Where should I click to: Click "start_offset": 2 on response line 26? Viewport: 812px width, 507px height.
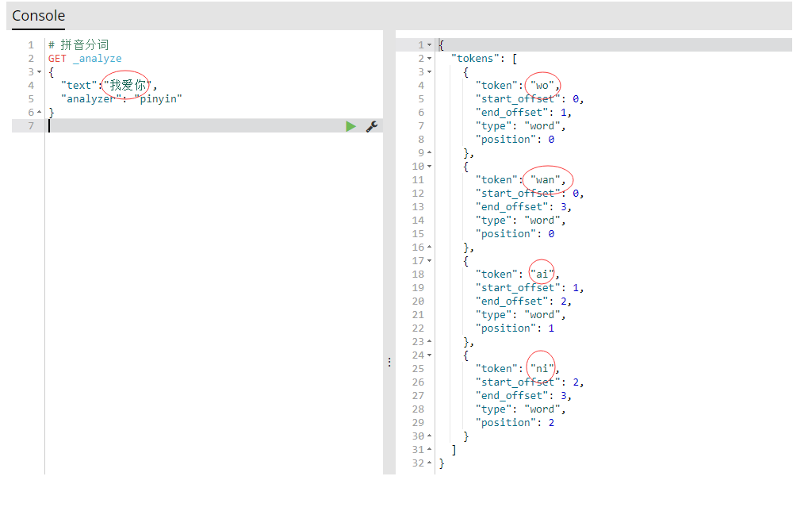529,382
